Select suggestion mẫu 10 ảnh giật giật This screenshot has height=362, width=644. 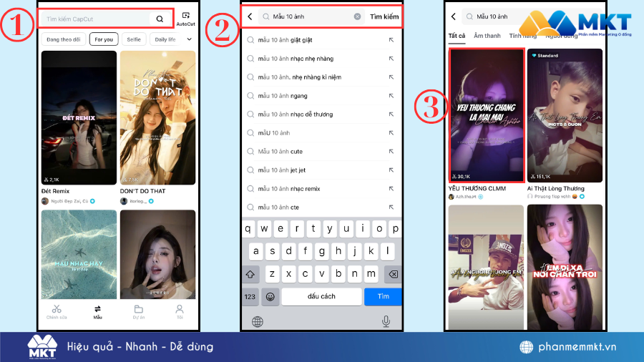321,40
